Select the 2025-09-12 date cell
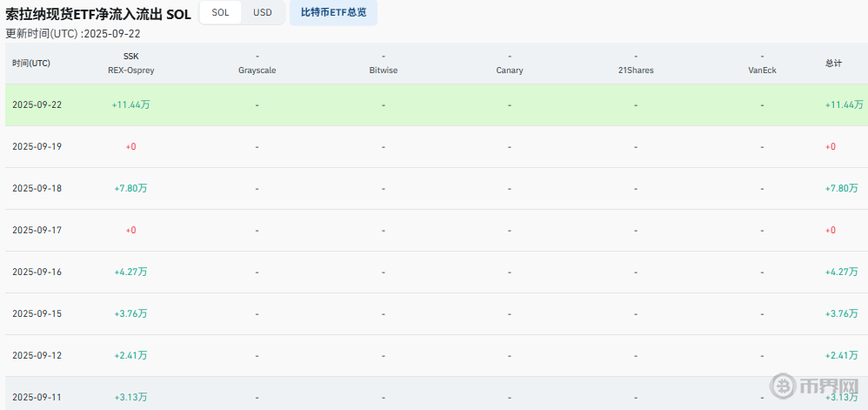The height and width of the screenshot is (410, 868). (37, 355)
